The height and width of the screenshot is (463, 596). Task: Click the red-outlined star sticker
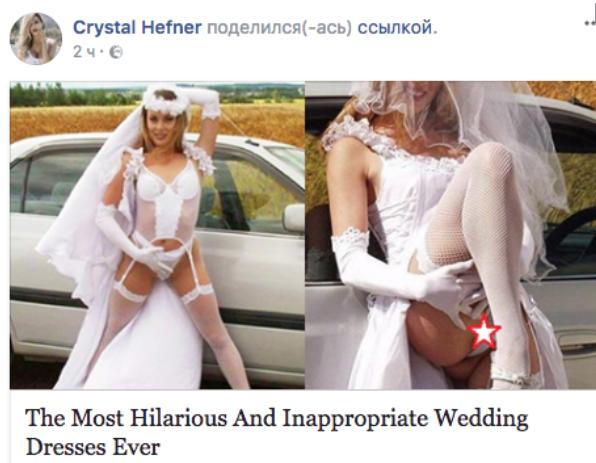click(x=483, y=333)
